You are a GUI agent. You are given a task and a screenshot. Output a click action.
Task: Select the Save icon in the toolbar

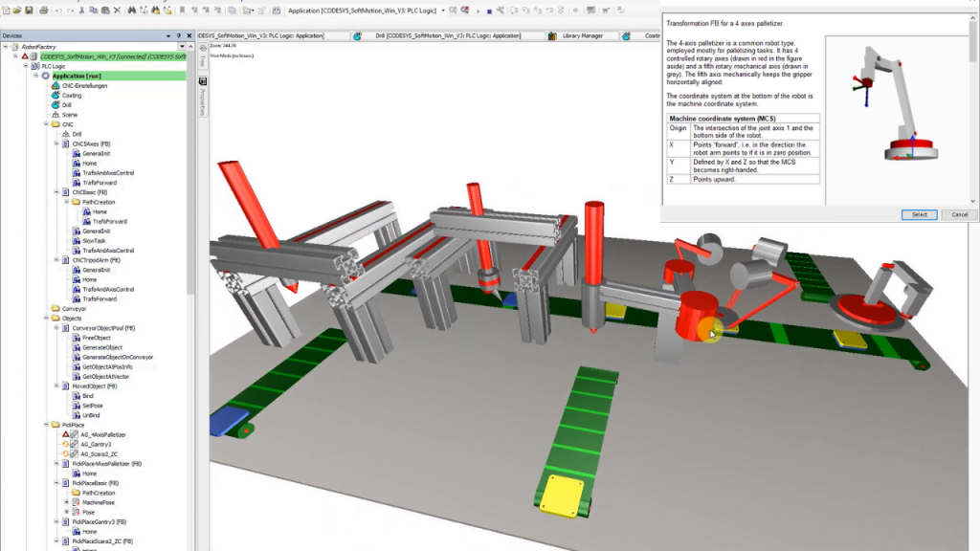coord(28,8)
